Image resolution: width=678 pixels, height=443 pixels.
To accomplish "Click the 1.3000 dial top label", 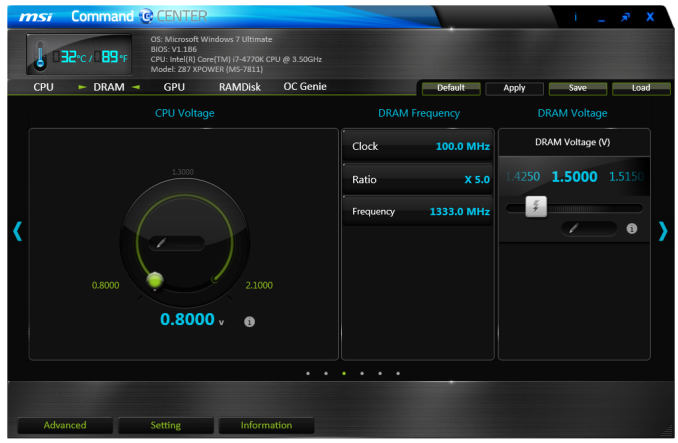I will pos(182,172).
